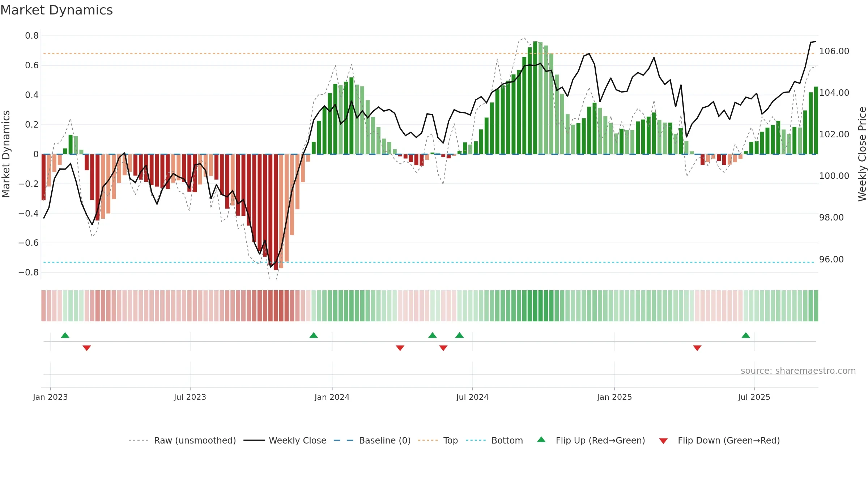The width and height of the screenshot is (868, 488).
Task: Click the Jul 2024 axis label
Action: (472, 397)
